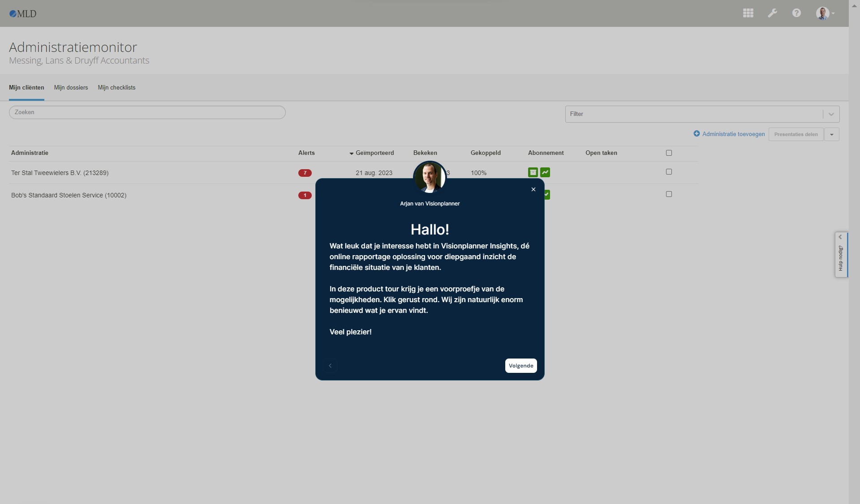Click the Open taken column header
Screen dimensions: 860x504
tap(601, 153)
